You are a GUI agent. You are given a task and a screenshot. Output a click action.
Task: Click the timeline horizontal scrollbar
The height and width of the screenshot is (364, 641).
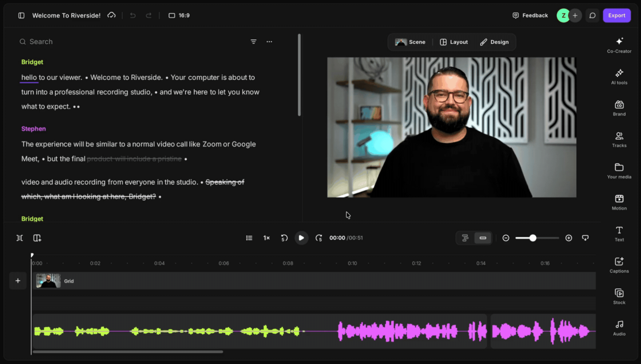click(128, 352)
